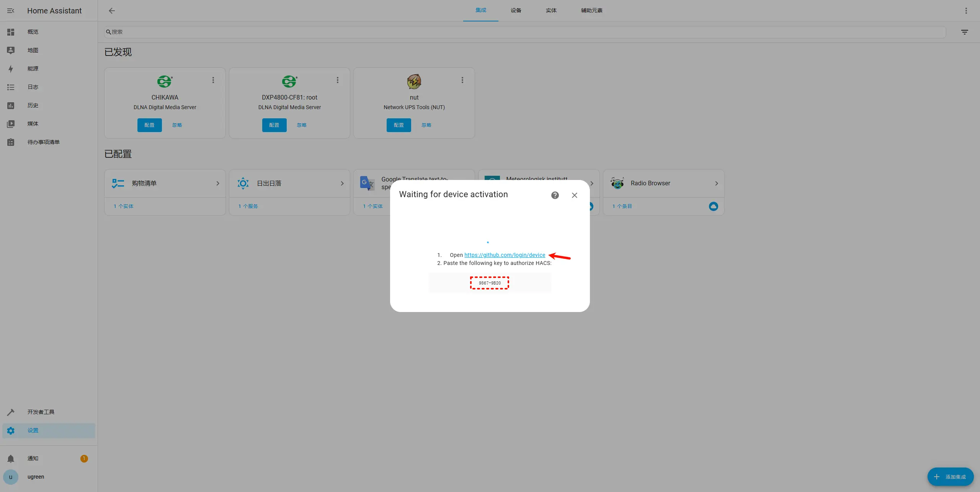Image resolution: width=980 pixels, height=492 pixels.
Task: Open Developer Tools hammer icon
Action: coord(11,412)
